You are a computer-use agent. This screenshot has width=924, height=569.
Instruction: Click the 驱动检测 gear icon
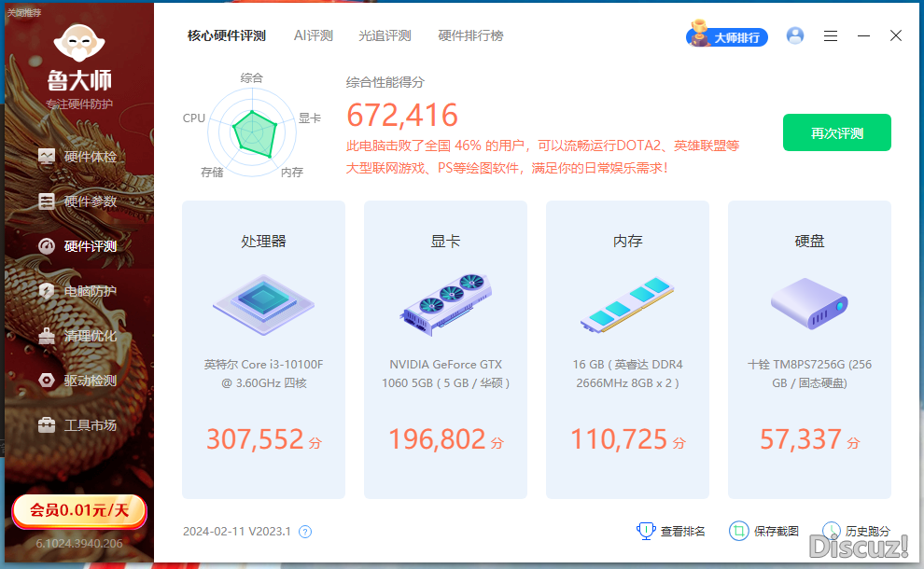click(x=47, y=381)
